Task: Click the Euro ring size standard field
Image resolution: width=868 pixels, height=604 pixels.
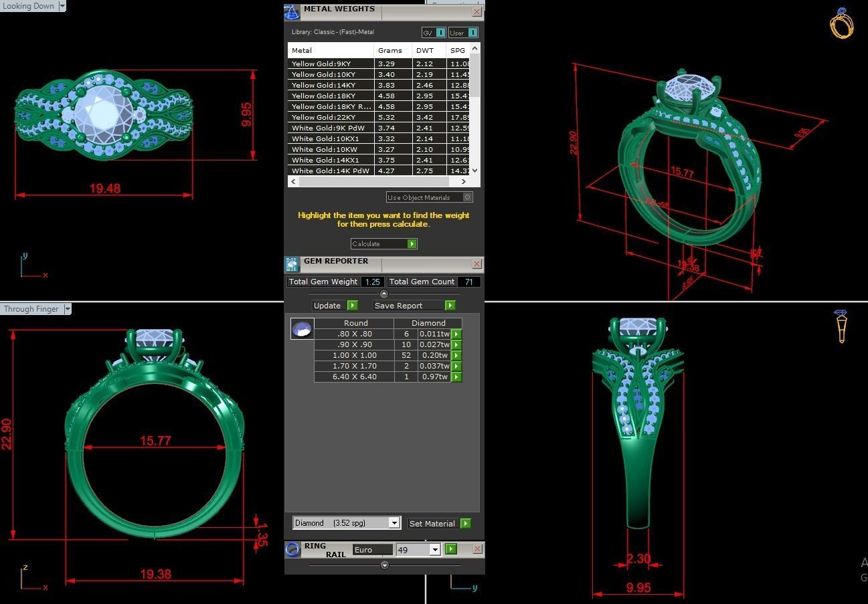Action: click(373, 549)
